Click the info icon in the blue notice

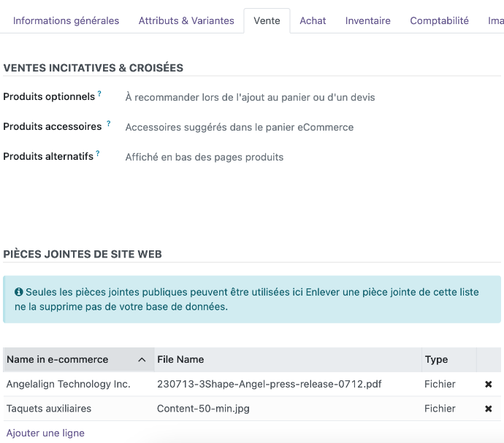pos(19,292)
